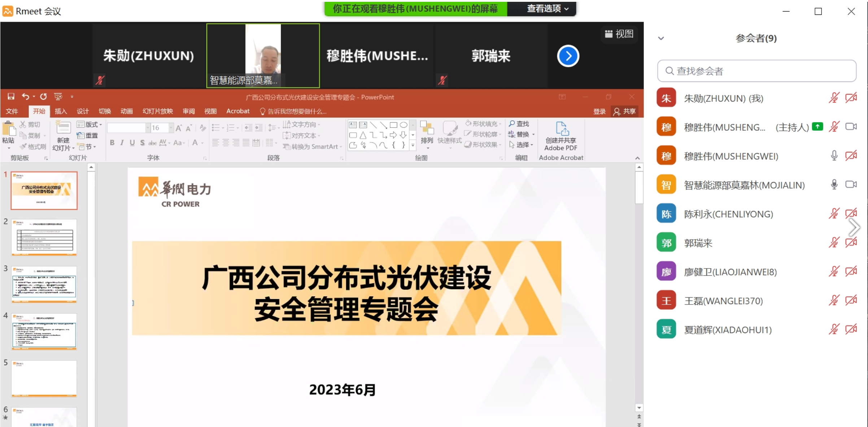The image size is (868, 427).
Task: Toggle camera for 智慧能源部莫嘉林(MOJIALIN)
Action: [x=851, y=185]
